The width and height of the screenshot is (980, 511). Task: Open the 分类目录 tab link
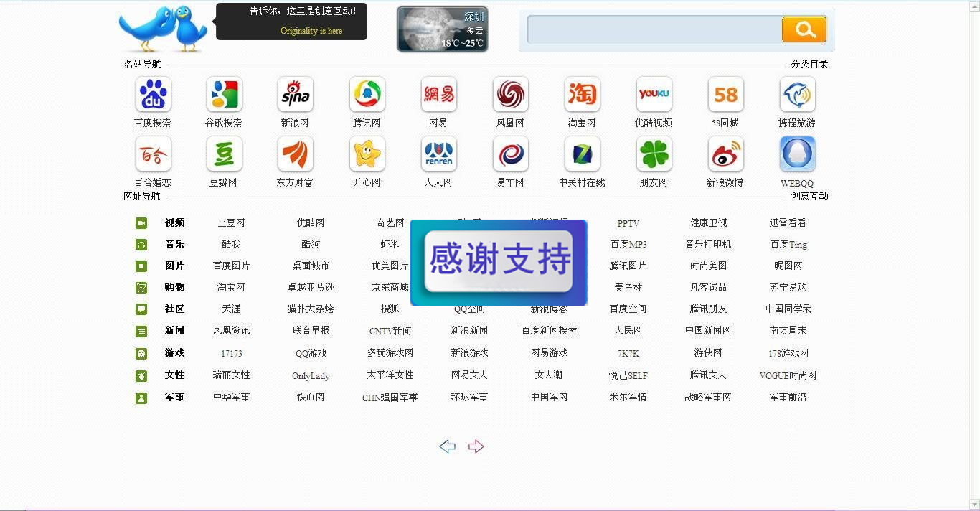(810, 64)
